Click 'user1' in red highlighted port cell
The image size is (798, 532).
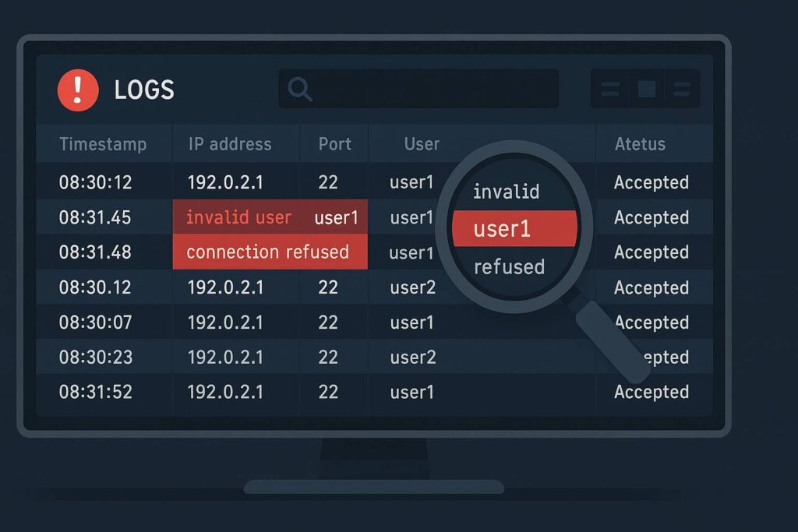coord(337,217)
